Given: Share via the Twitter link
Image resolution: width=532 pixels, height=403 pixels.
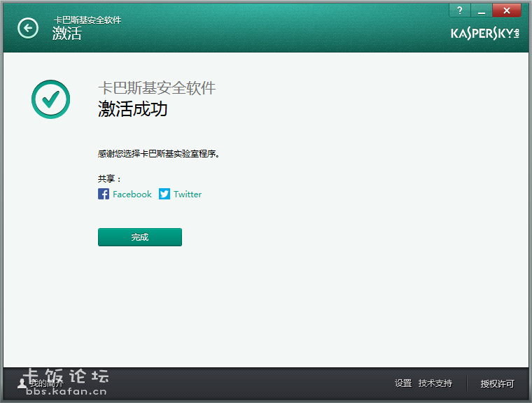Looking at the screenshot, I should 188,194.
